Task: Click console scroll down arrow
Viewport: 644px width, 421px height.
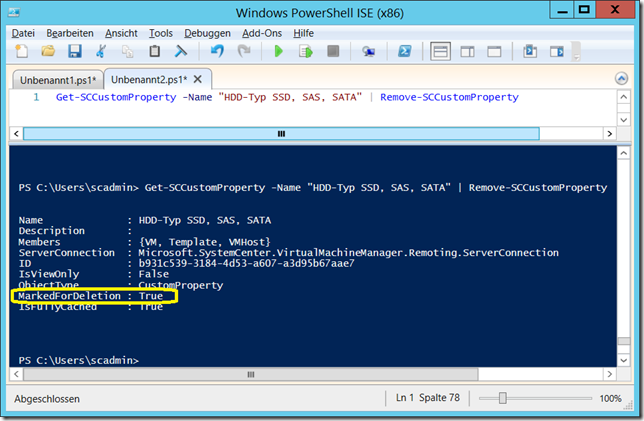Action: (623, 360)
